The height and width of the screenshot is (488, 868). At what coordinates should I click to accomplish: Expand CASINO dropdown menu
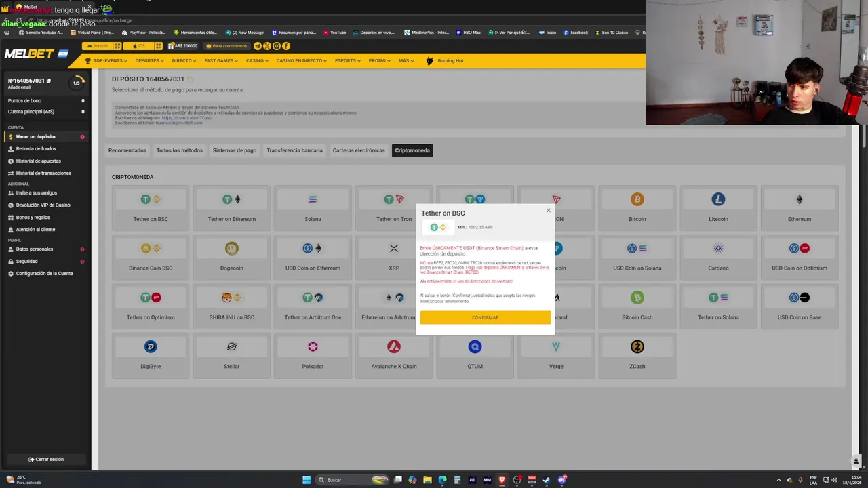pyautogui.click(x=257, y=61)
